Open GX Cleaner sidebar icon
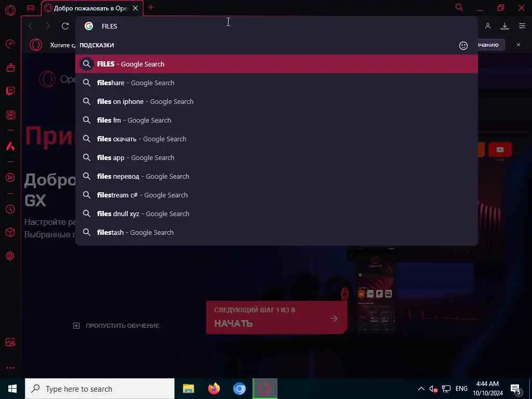Image resolution: width=532 pixels, height=399 pixels. pyautogui.click(x=10, y=68)
